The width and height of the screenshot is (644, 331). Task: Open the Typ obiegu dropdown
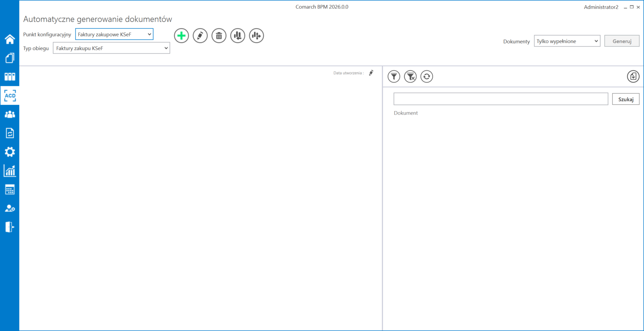[x=111, y=48]
